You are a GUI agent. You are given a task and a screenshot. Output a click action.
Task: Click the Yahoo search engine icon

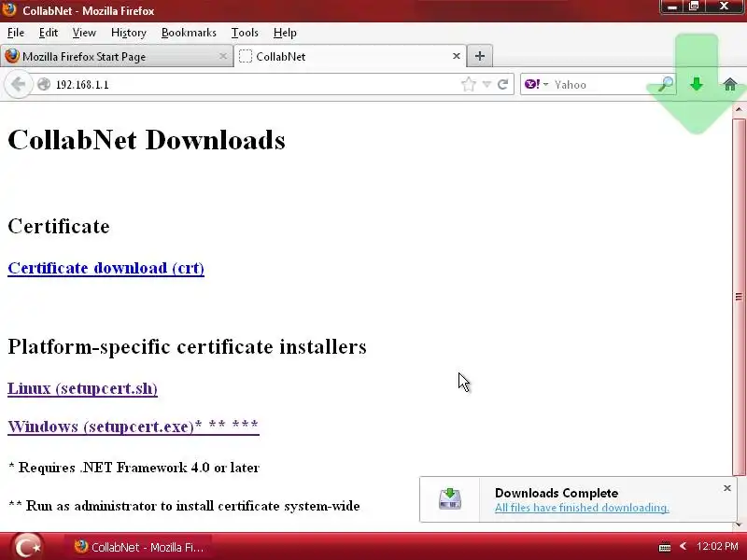click(531, 84)
